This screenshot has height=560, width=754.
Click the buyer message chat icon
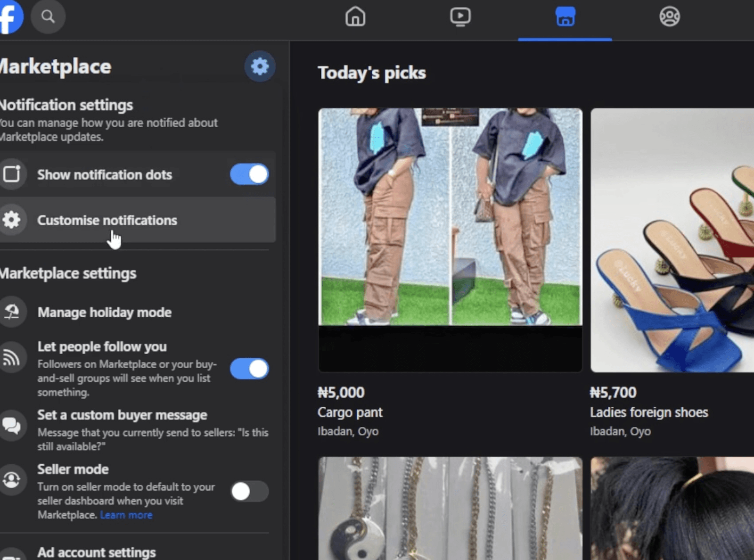click(x=12, y=426)
